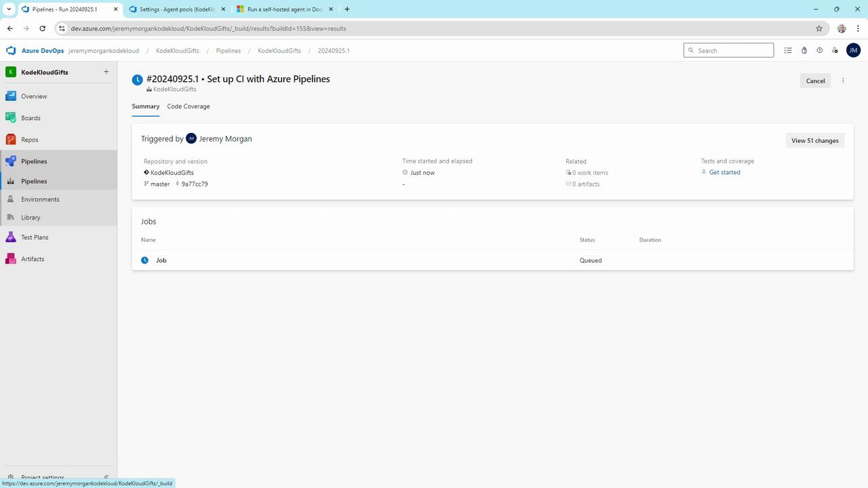Click the master branch link
The image size is (868, 488).
tap(160, 184)
